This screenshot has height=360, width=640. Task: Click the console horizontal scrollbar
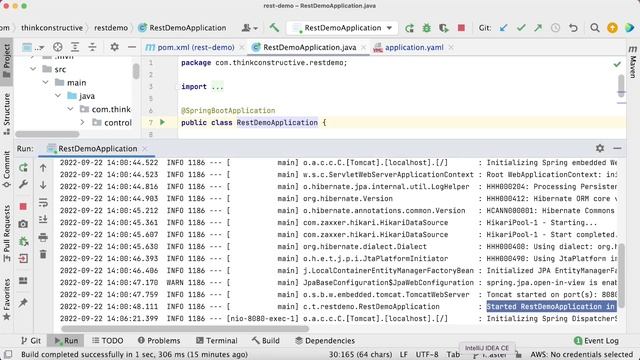coord(185,329)
